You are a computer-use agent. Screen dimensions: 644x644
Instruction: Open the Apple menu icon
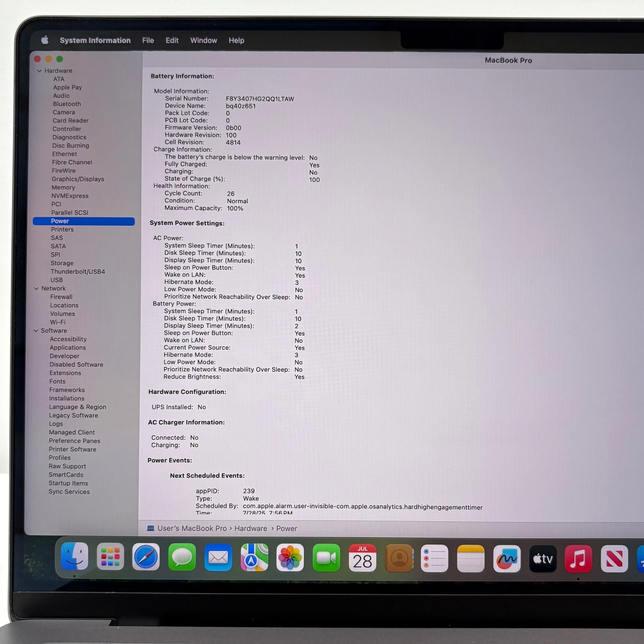click(45, 40)
